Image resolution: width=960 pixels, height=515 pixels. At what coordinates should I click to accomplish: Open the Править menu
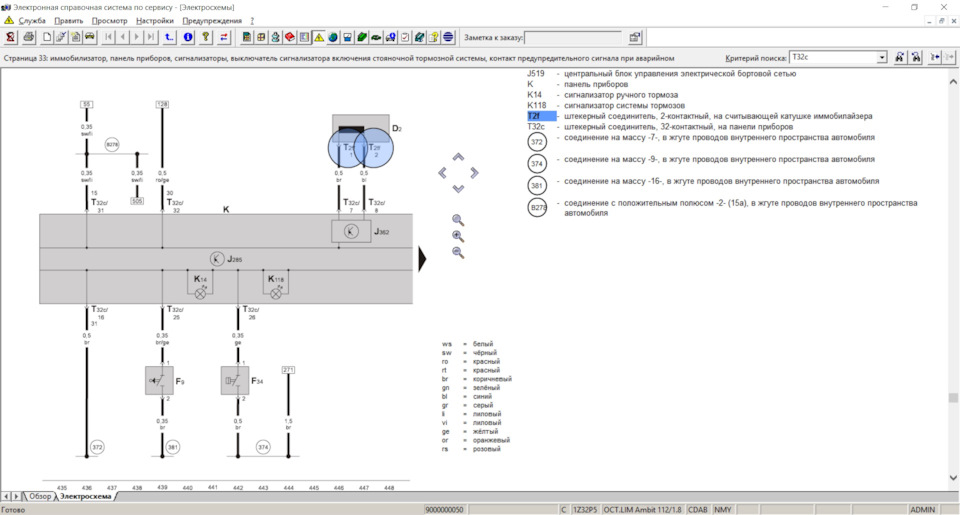69,21
